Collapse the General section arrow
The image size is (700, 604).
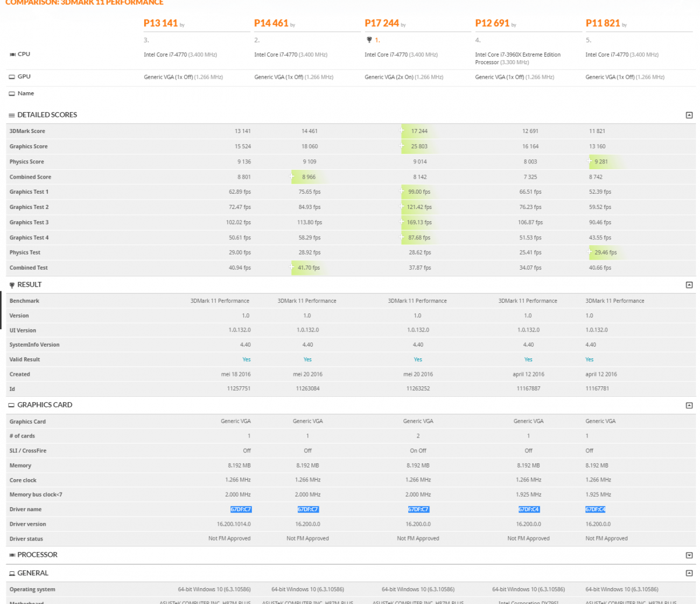point(689,573)
